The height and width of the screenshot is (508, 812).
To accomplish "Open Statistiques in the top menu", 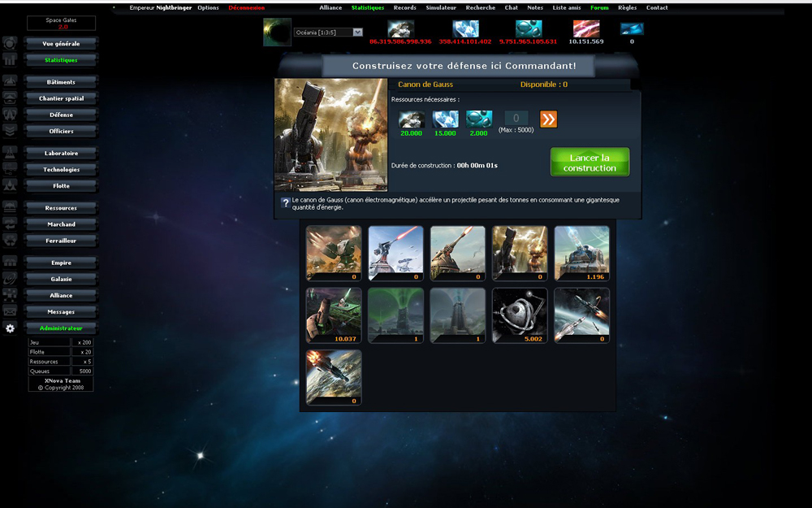I will (x=368, y=8).
